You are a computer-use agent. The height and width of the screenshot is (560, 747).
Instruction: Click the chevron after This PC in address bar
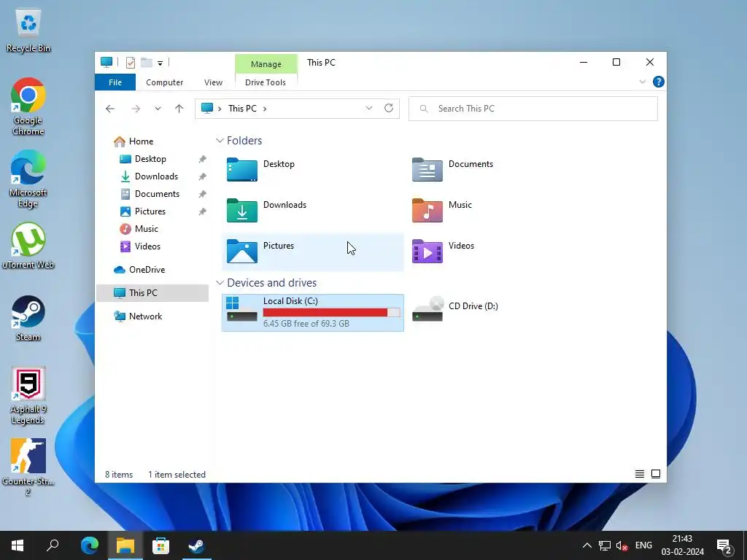point(265,109)
